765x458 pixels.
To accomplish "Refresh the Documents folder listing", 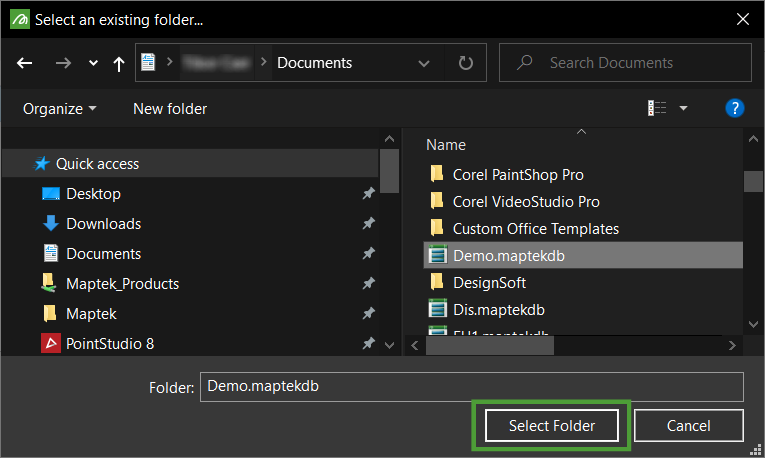I will tap(465, 63).
